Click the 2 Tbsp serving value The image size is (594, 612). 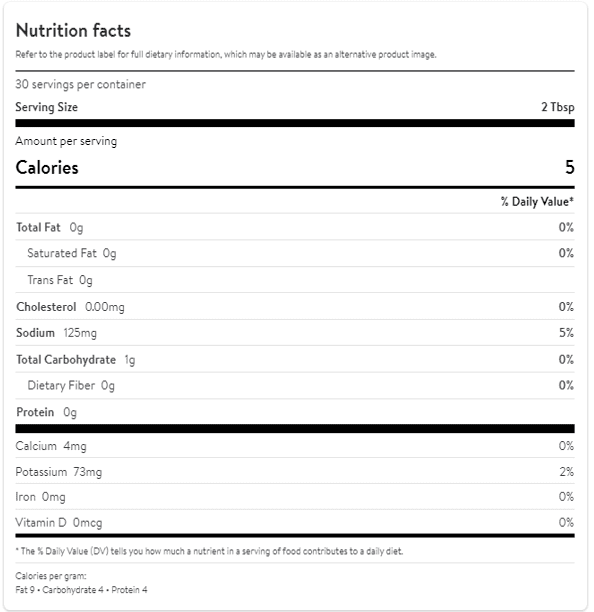point(558,107)
